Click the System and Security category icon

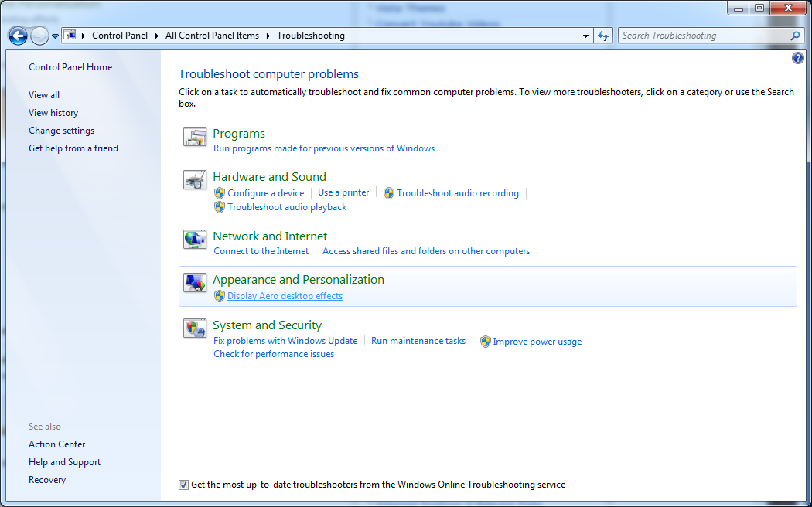(195, 328)
